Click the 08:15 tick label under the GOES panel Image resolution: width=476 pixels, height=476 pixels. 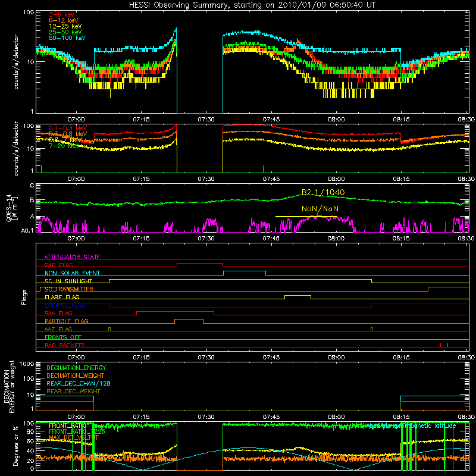click(x=401, y=239)
